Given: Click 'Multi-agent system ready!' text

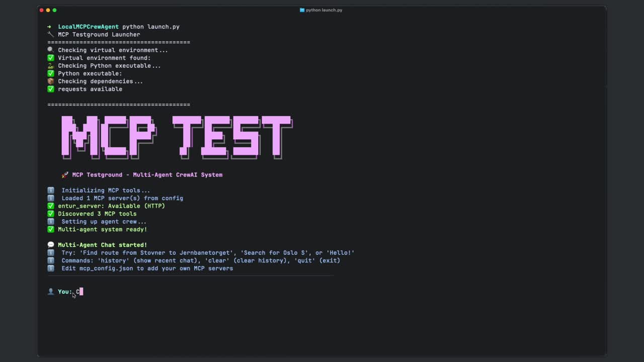Looking at the screenshot, I should pos(103,229).
